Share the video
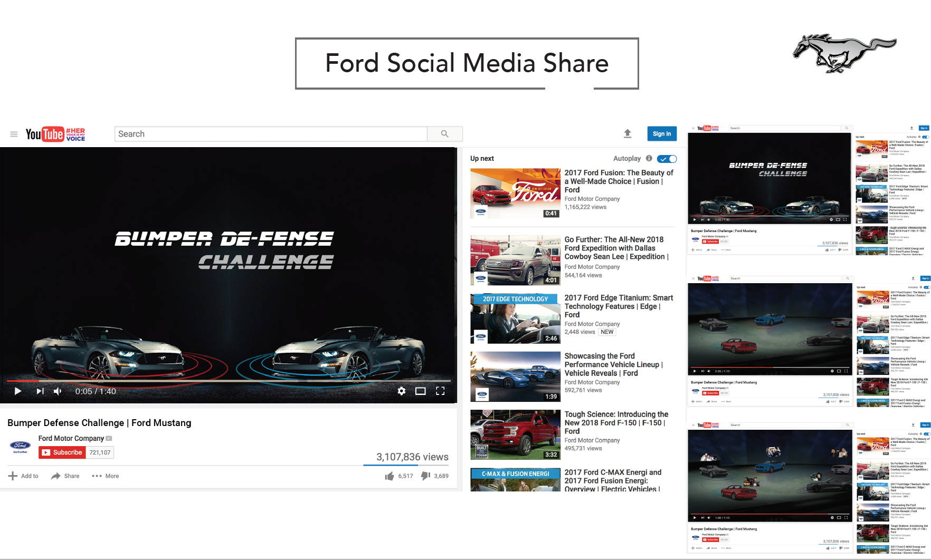Image resolution: width=931 pixels, height=560 pixels. pyautogui.click(x=65, y=476)
